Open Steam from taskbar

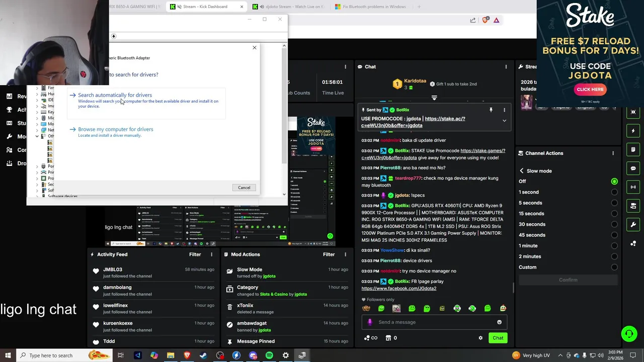point(203,355)
